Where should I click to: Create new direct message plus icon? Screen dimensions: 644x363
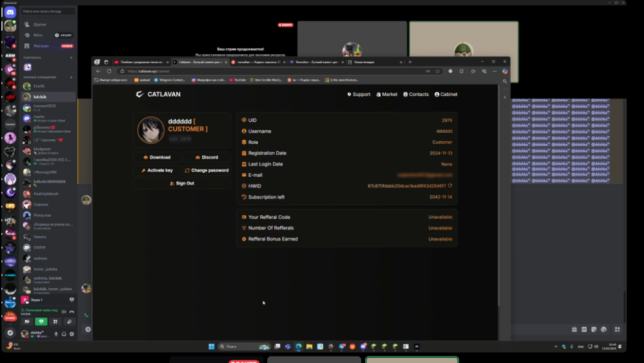tap(71, 77)
